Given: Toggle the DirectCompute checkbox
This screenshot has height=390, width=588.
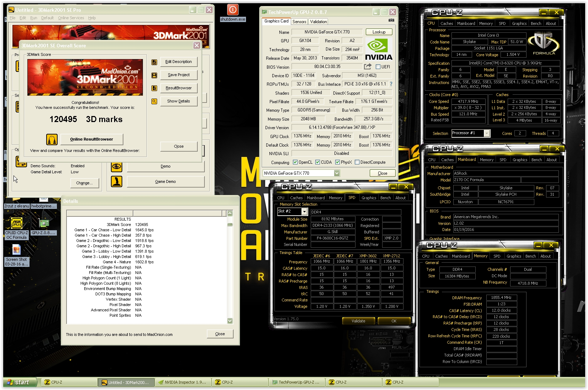Looking at the screenshot, I should point(357,162).
